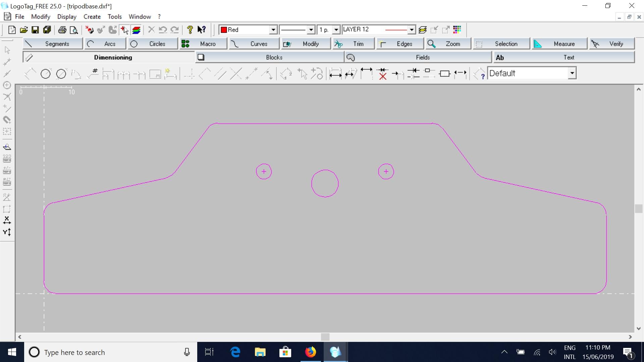Click the Save All multiple-disks icon
This screenshot has height=362, width=644.
(x=47, y=30)
